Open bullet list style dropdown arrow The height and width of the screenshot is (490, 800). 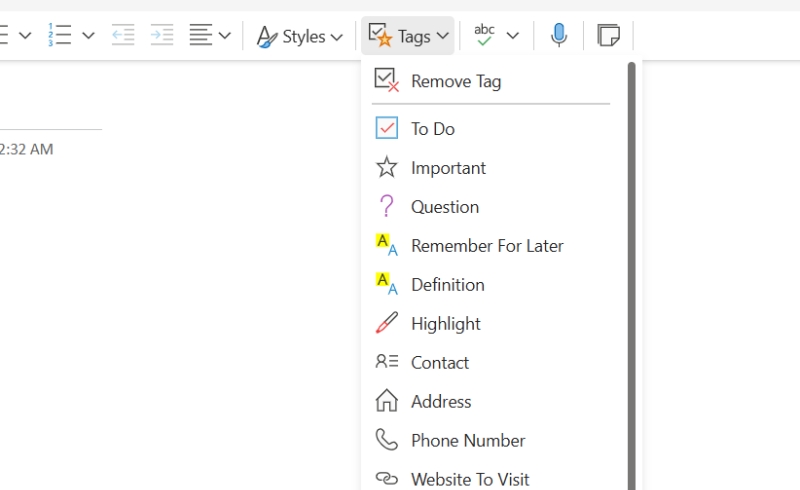pyautogui.click(x=25, y=36)
